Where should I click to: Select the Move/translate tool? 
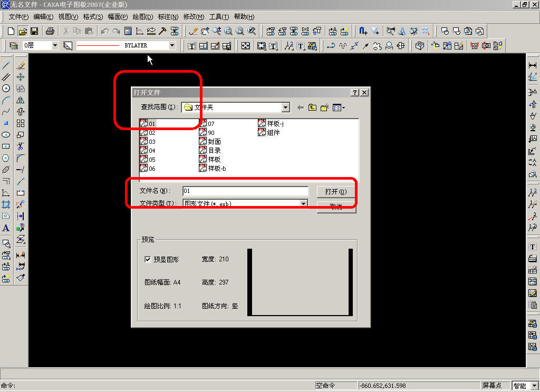[21, 77]
